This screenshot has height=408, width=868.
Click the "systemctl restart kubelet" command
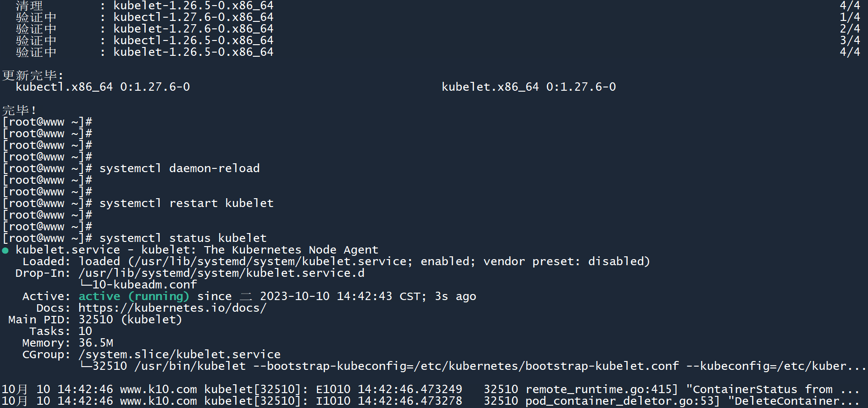[186, 203]
